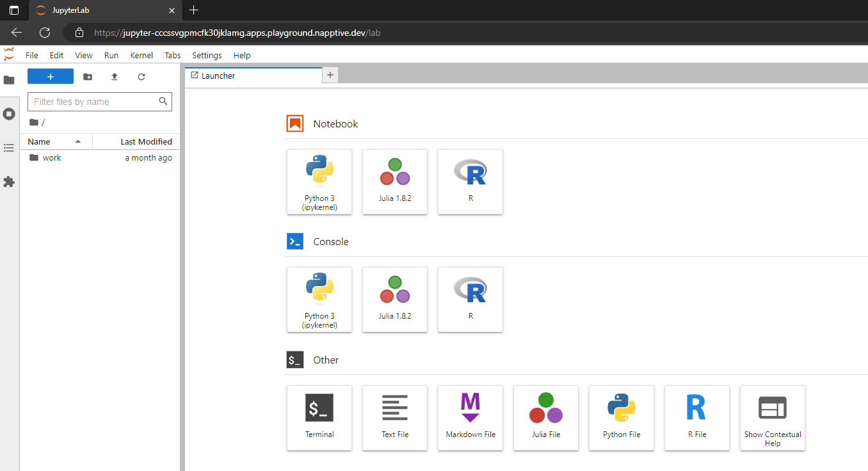The width and height of the screenshot is (868, 471).
Task: Create a new Markdown File
Action: 470,418
